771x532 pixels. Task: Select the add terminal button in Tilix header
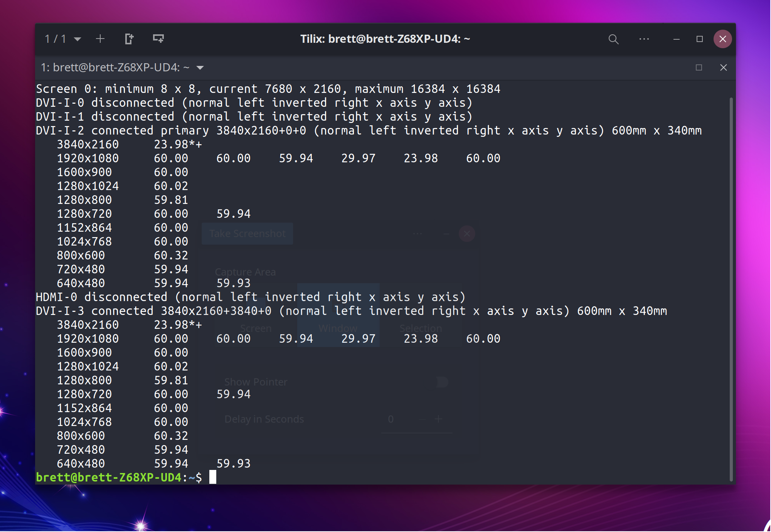100,39
